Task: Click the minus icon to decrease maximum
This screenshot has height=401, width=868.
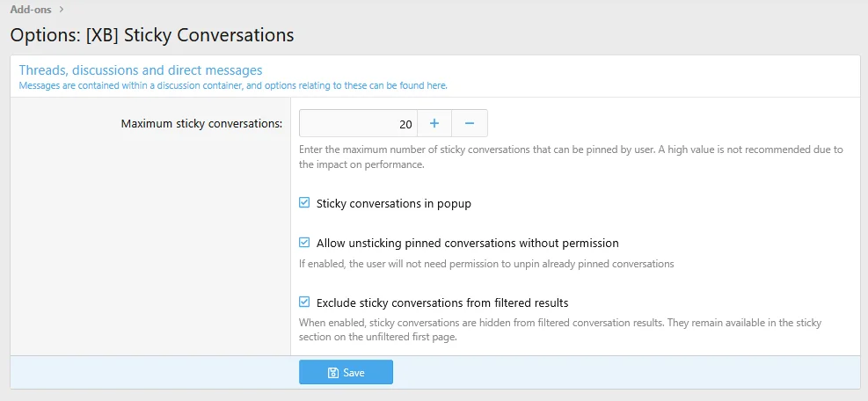Action: pos(470,123)
